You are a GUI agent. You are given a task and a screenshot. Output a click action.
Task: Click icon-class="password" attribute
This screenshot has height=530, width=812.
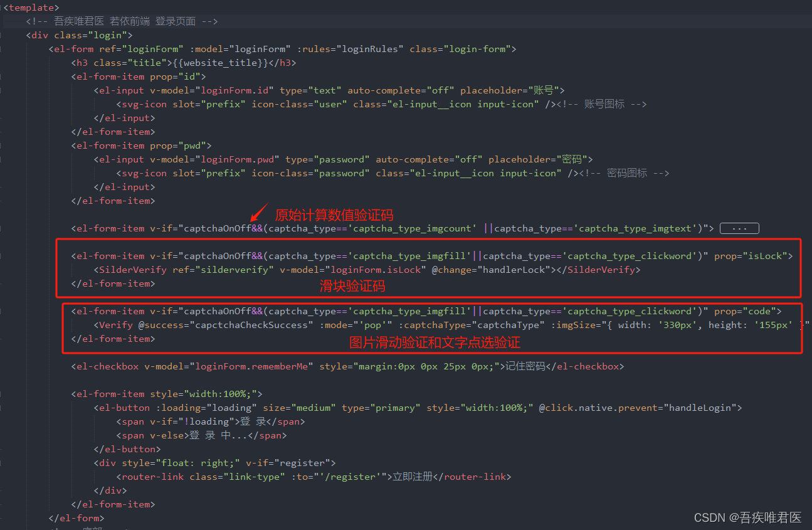(x=311, y=173)
